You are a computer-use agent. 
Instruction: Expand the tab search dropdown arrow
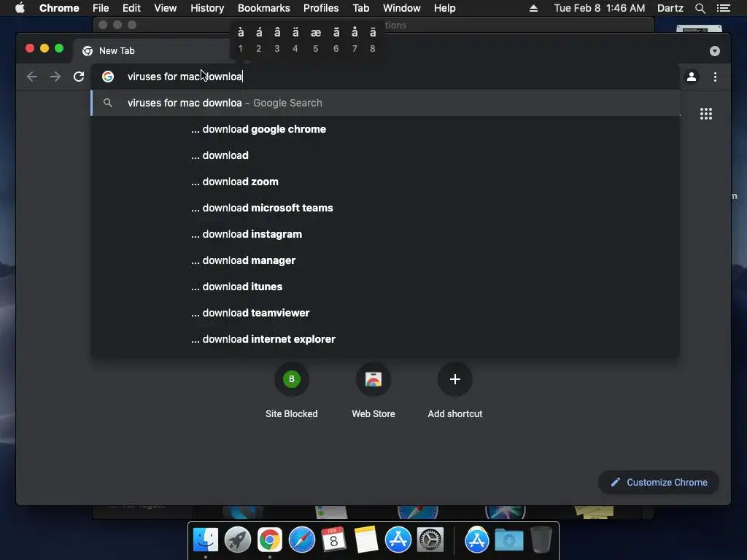point(715,51)
